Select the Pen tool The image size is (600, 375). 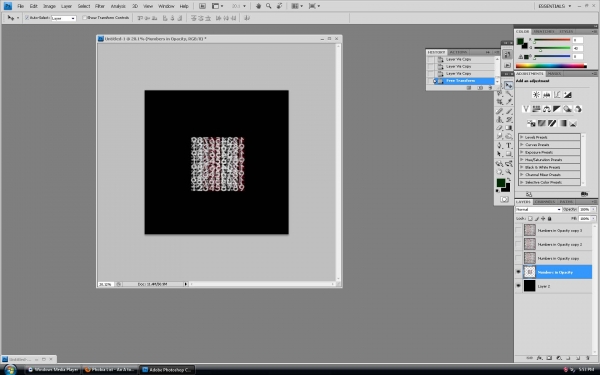[x=500, y=145]
